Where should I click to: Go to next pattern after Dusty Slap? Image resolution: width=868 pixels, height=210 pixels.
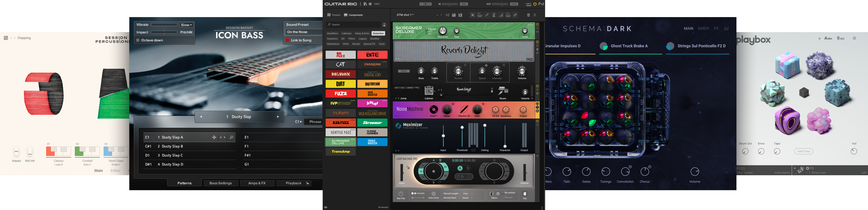(x=278, y=117)
